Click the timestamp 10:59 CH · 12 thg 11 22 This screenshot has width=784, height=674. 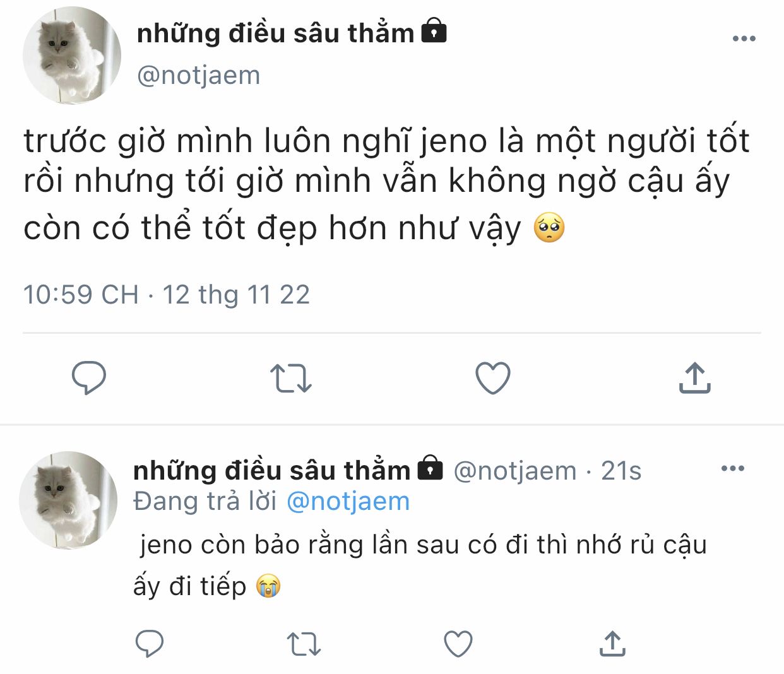pos(167,295)
